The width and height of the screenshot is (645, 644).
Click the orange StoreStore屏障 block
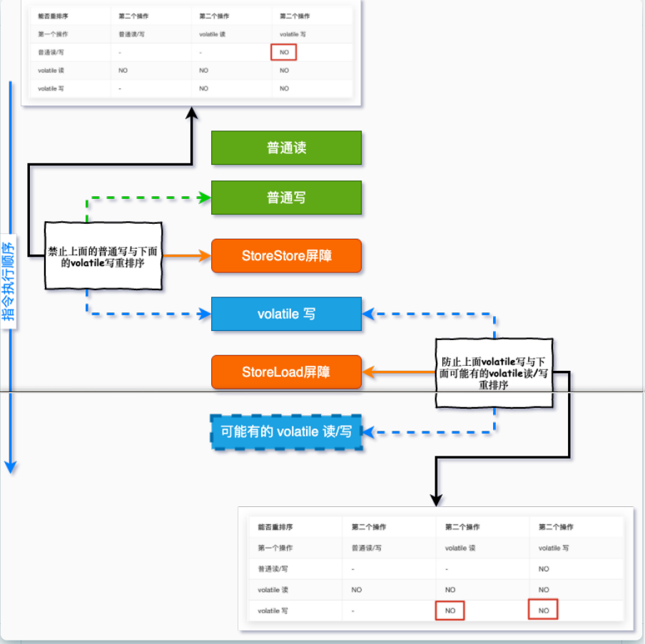pyautogui.click(x=286, y=255)
